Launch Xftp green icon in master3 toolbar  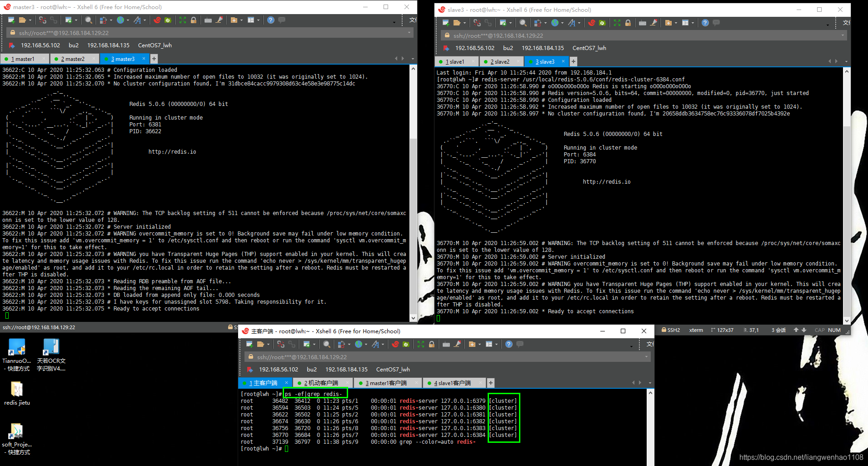168,20
